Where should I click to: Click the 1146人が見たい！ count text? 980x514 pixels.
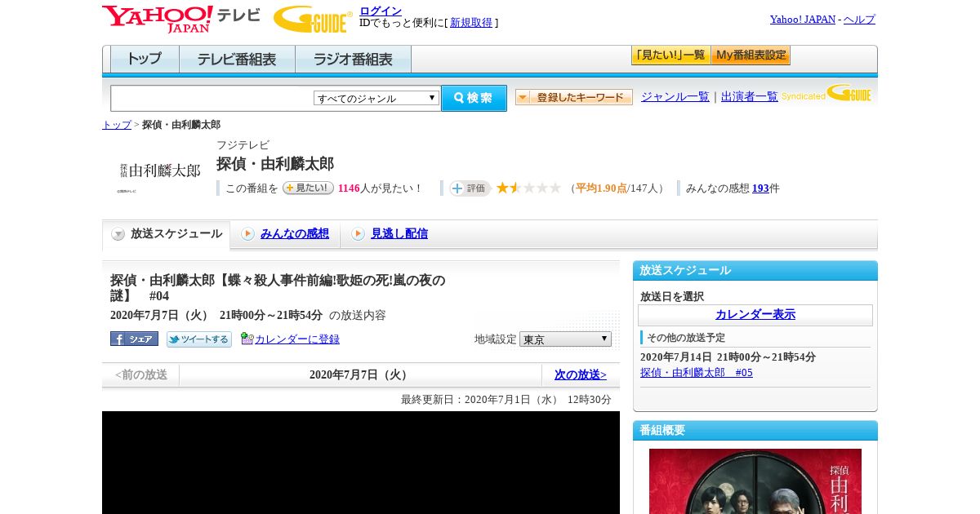[x=380, y=188]
